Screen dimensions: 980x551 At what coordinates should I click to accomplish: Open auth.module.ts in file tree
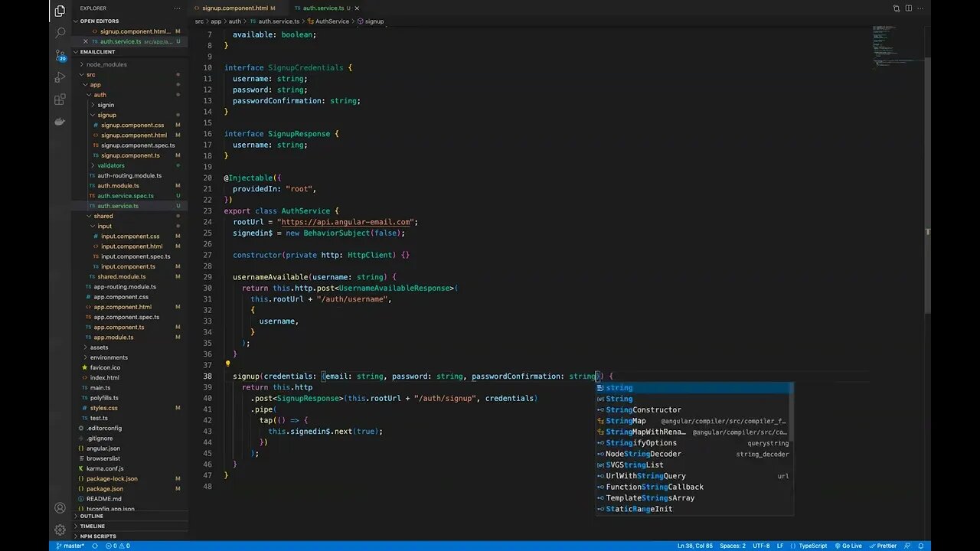pos(118,185)
